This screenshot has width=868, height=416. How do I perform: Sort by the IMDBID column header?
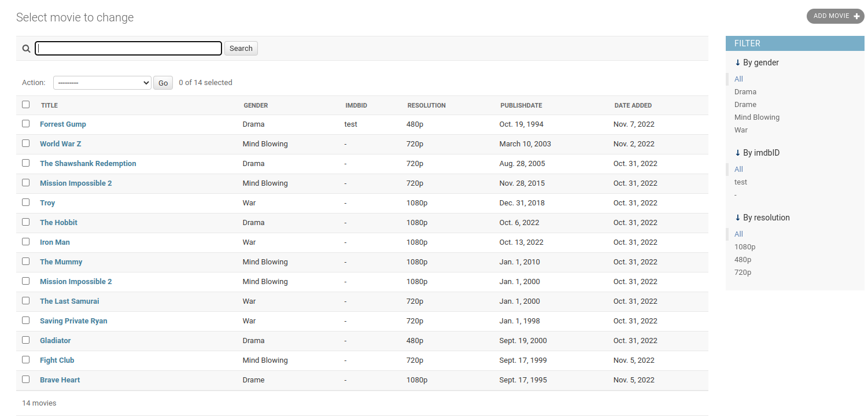tap(356, 105)
